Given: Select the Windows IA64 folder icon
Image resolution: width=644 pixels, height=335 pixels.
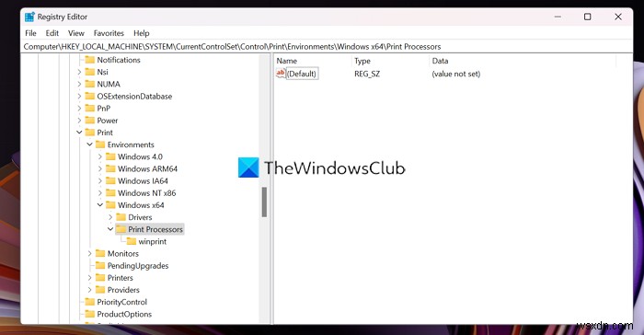Looking at the screenshot, I should point(110,181).
